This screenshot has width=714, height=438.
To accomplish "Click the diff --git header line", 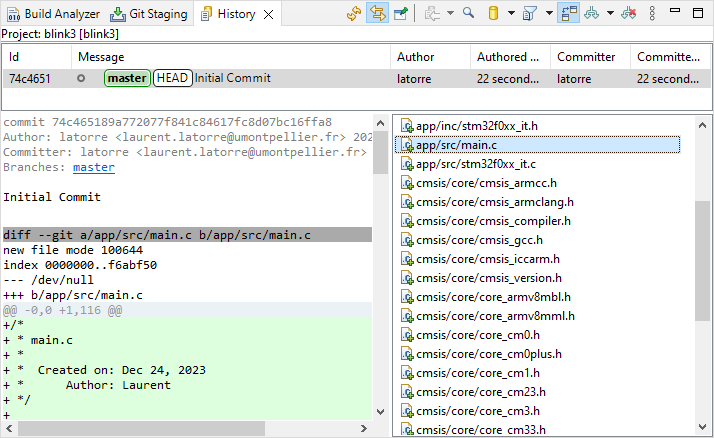I will pos(187,235).
